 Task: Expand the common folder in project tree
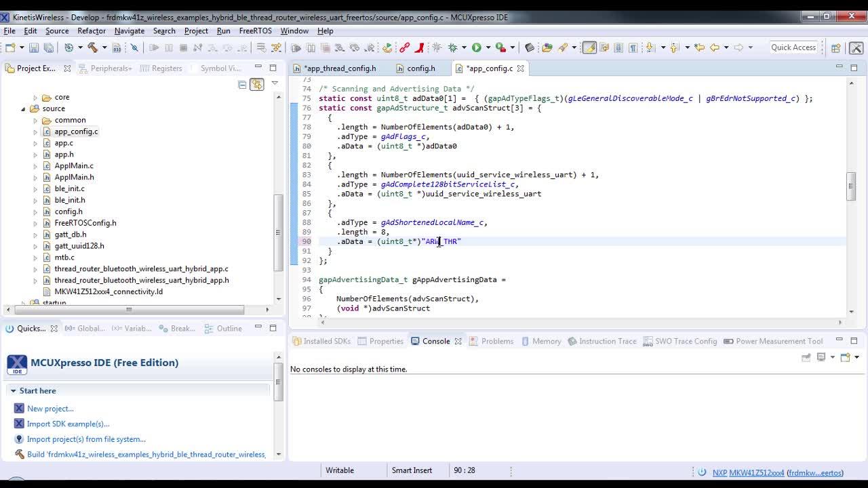point(35,120)
